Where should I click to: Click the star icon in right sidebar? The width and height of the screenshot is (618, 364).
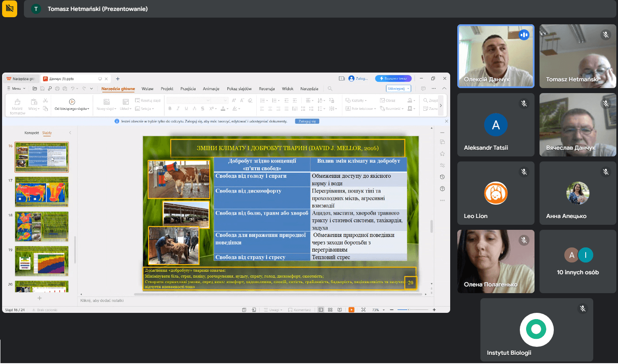pyautogui.click(x=442, y=153)
